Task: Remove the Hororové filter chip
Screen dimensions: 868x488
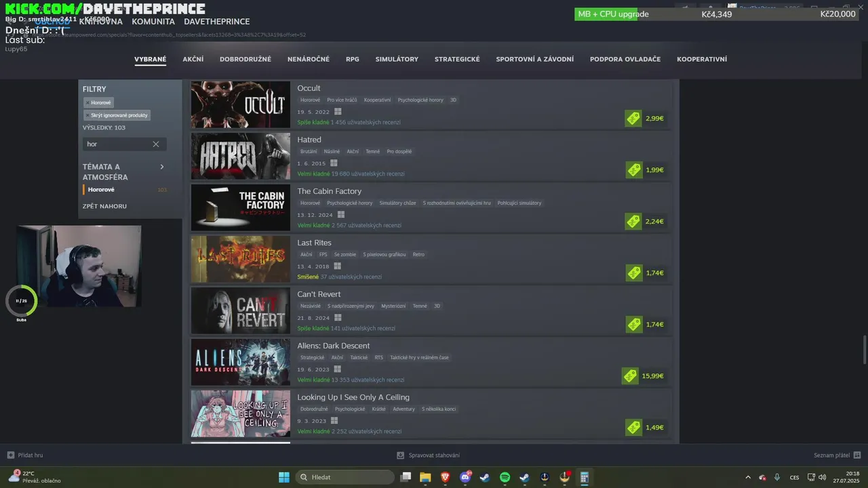Action: tap(99, 102)
